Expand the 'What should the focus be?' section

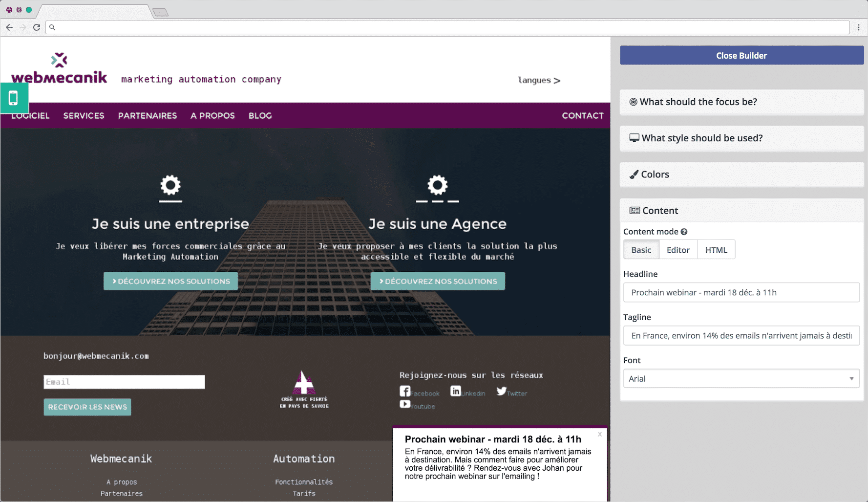point(741,102)
